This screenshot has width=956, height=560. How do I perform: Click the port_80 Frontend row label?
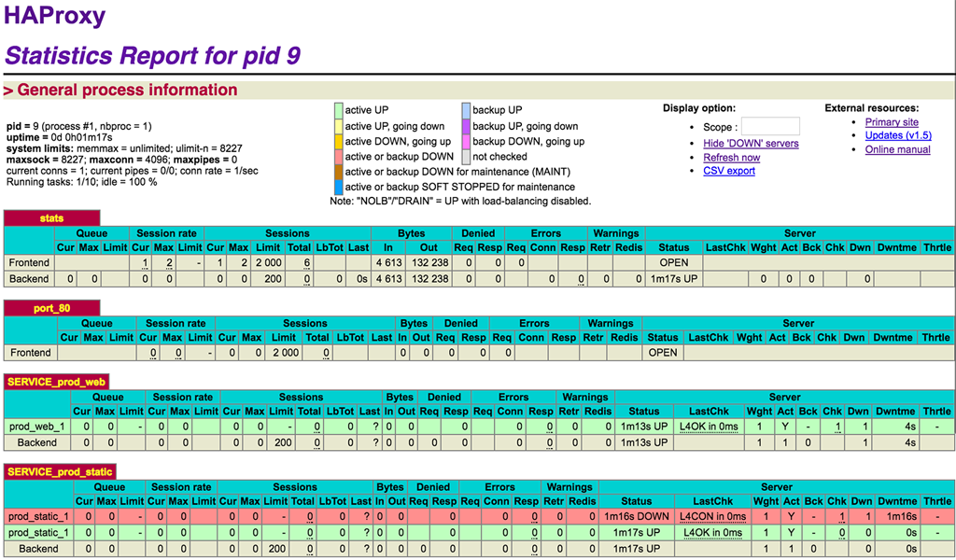(x=31, y=353)
